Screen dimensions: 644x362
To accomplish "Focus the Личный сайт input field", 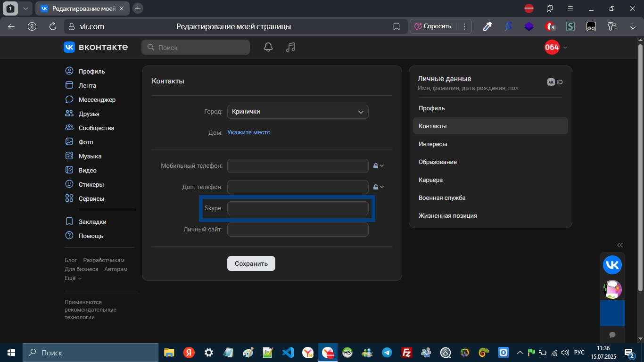I will (x=298, y=230).
